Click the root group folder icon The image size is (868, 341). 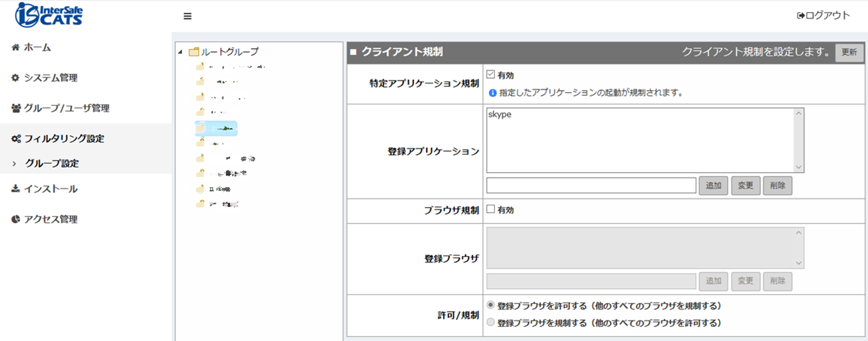(x=194, y=52)
